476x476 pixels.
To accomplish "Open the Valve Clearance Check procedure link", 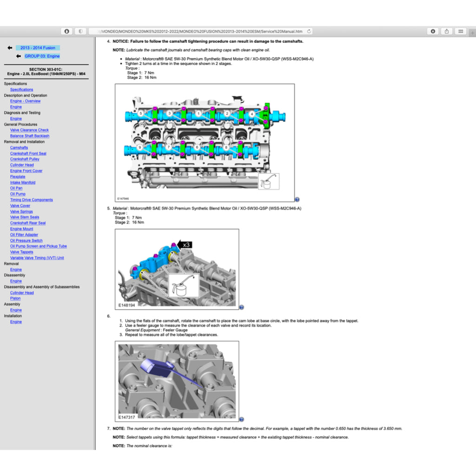I will 29,130.
